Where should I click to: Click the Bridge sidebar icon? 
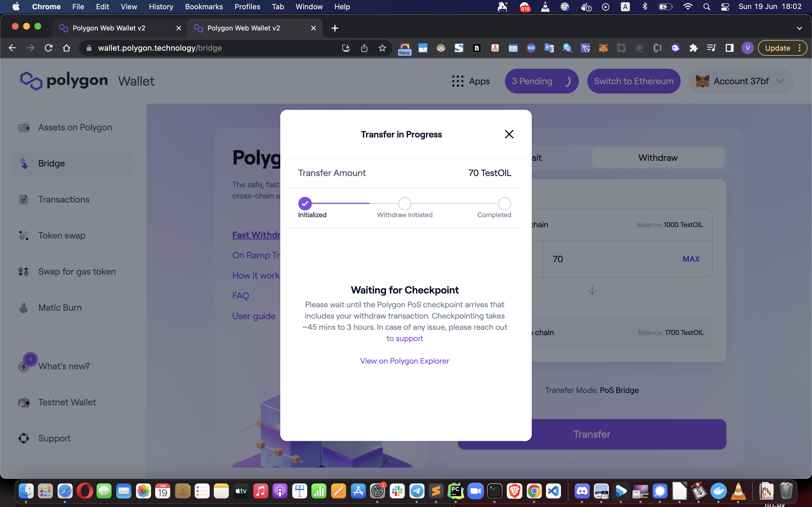coord(24,163)
